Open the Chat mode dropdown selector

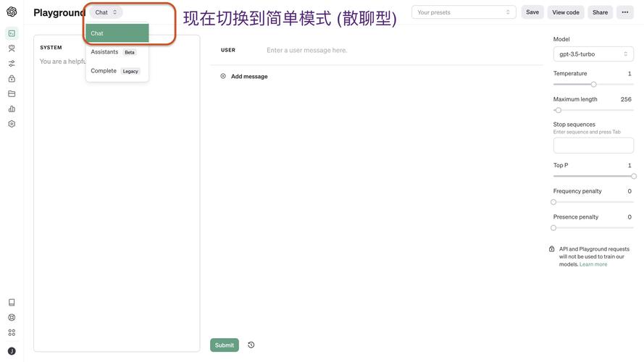point(106,12)
